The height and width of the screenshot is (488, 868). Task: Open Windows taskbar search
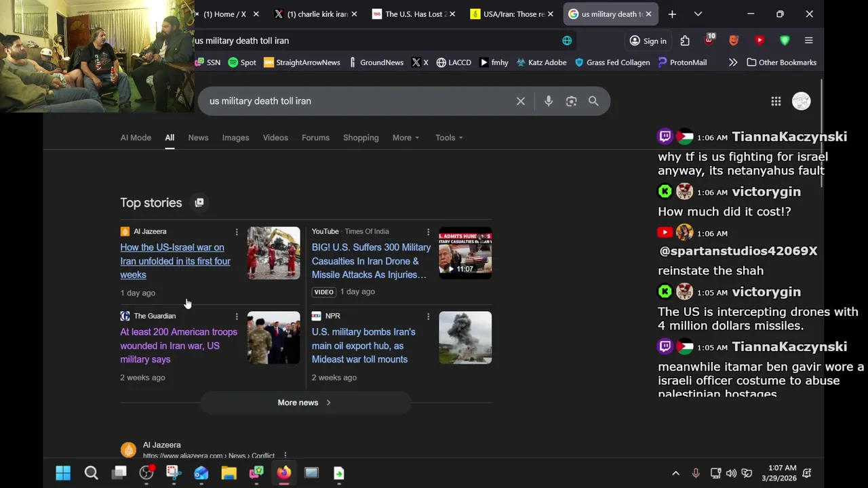click(91, 473)
